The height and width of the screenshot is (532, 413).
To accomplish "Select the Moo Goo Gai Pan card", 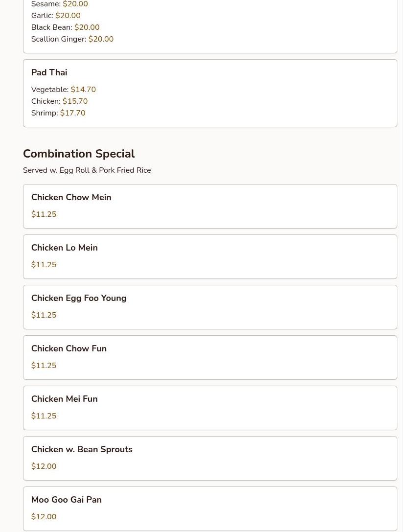I will point(209,508).
